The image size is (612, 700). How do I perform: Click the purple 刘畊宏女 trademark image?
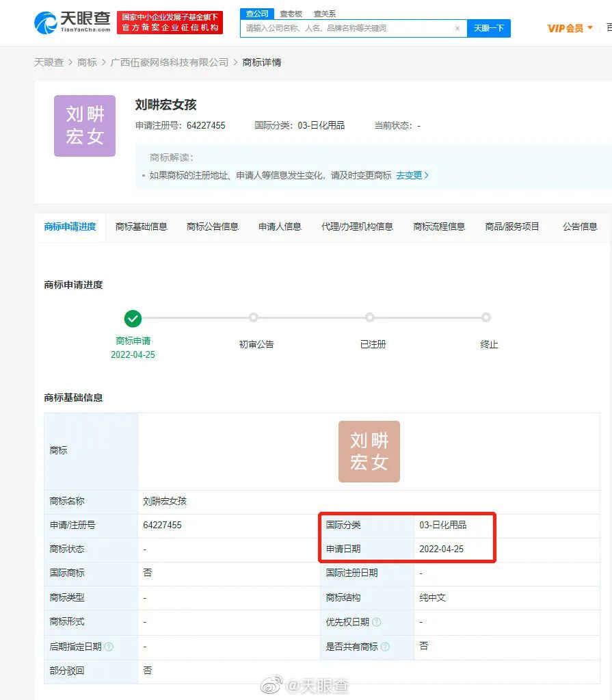coord(85,126)
